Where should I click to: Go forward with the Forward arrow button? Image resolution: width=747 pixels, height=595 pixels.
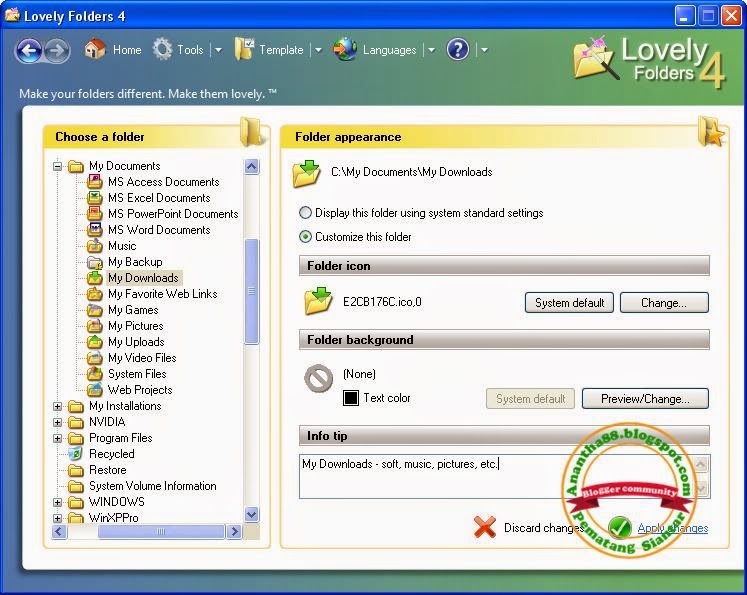(x=57, y=50)
